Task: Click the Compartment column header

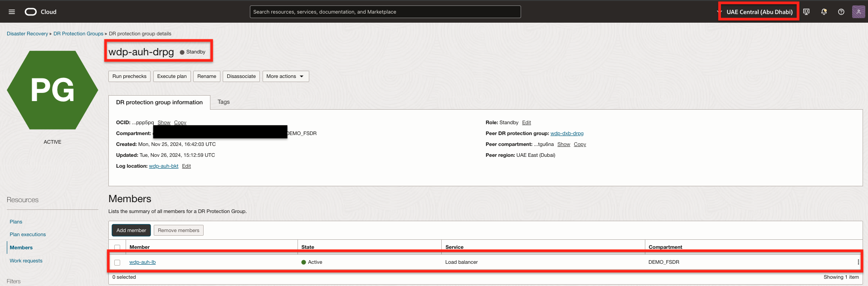Action: click(x=665, y=247)
